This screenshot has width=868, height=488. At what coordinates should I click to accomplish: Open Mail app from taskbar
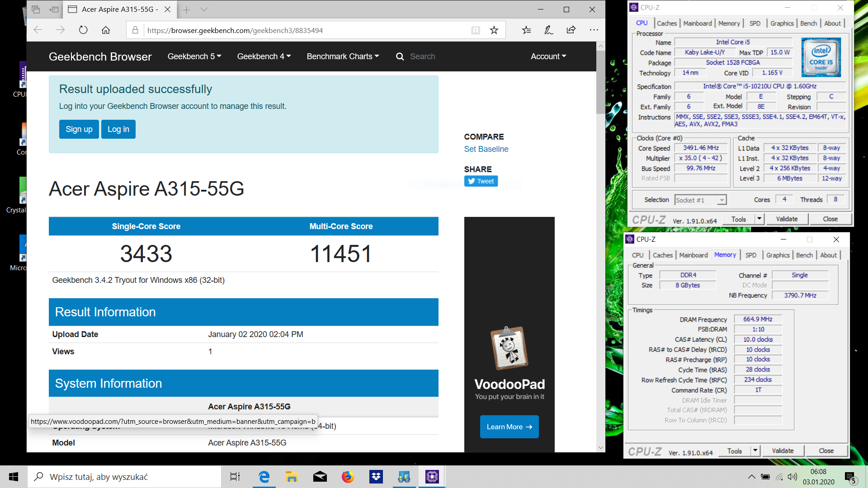coord(320,477)
